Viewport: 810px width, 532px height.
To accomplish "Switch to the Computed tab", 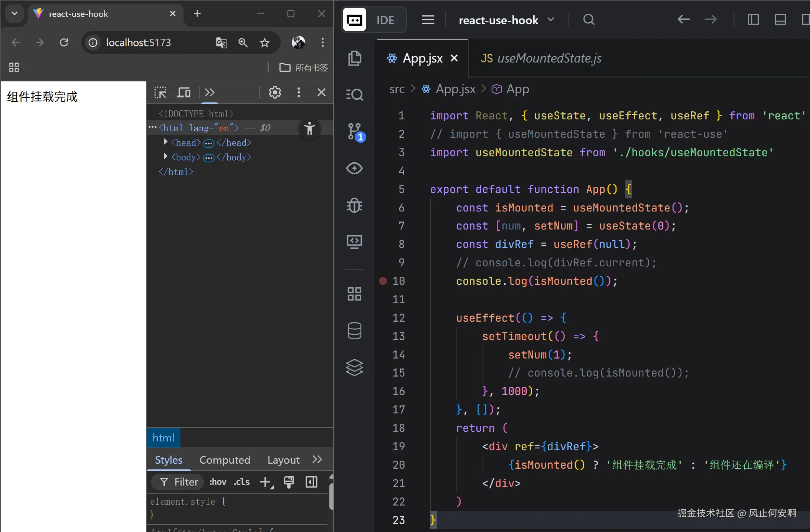I will (x=225, y=460).
